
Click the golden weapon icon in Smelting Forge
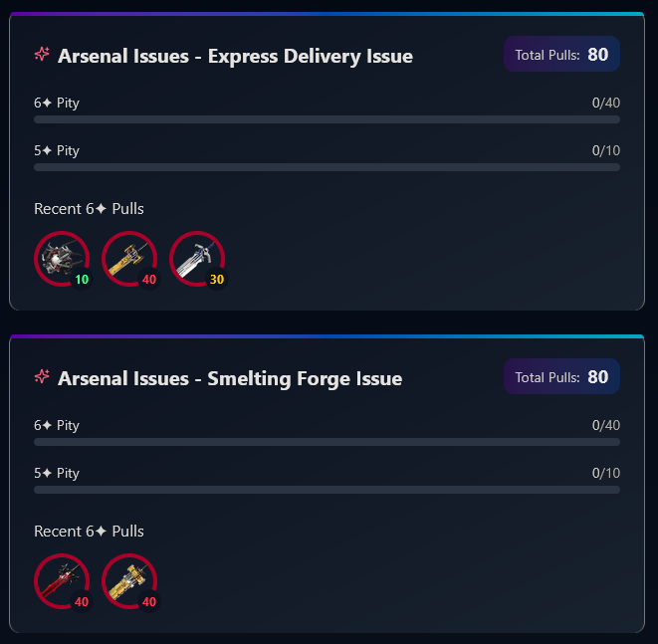point(129,581)
